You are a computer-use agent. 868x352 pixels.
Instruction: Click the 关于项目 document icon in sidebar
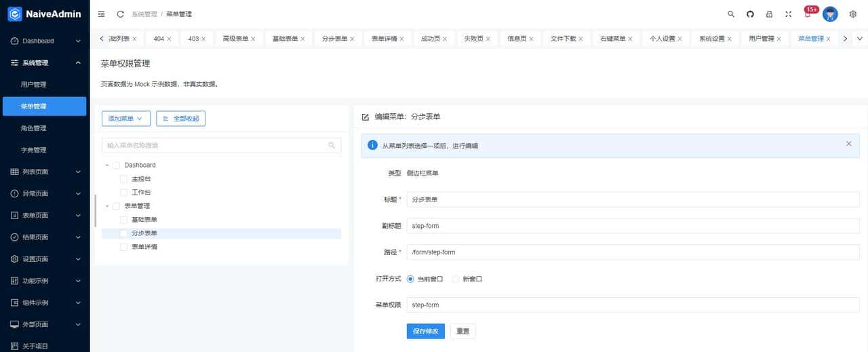coord(15,346)
